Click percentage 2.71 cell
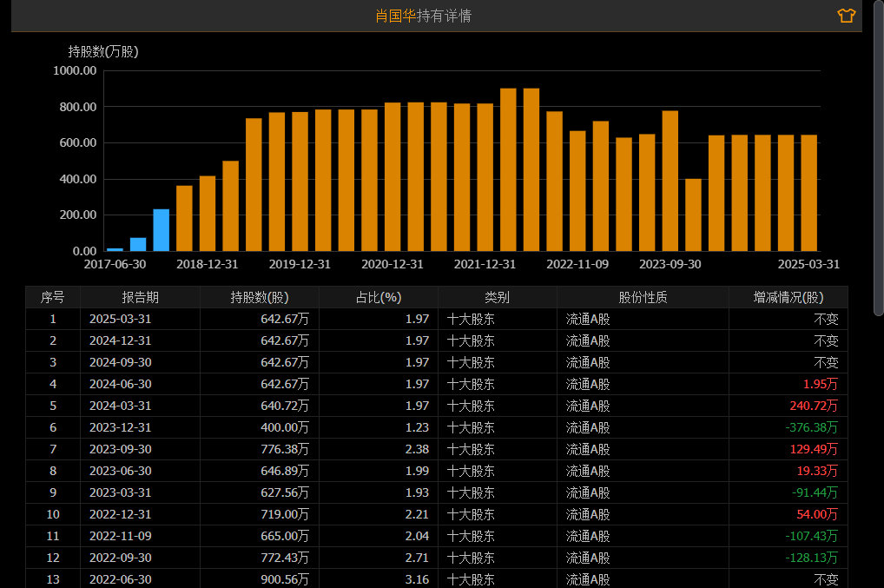This screenshot has width=884, height=588. tap(417, 558)
